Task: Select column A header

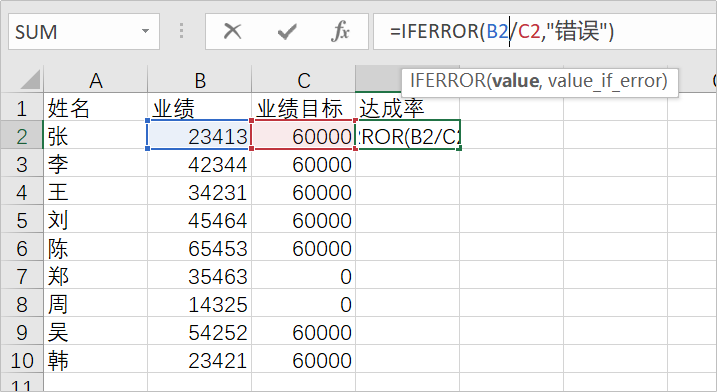Action: coord(96,81)
